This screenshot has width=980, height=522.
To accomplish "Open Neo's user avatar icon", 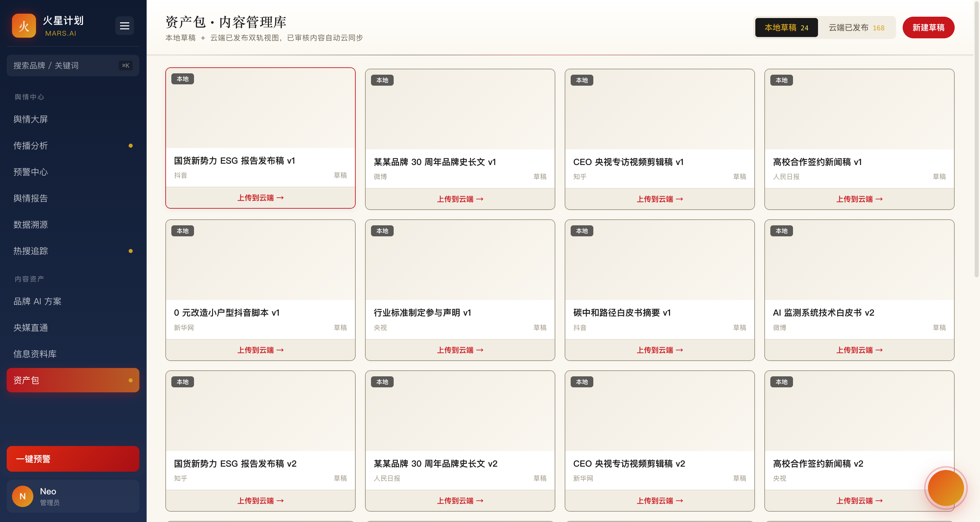I will point(22,496).
